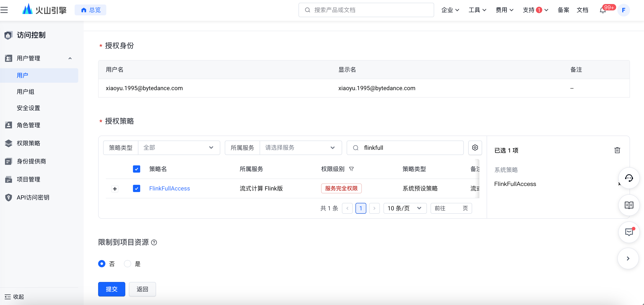644x305 pixels.
Task: Click the search magnifier in top bar
Action: pos(308,10)
